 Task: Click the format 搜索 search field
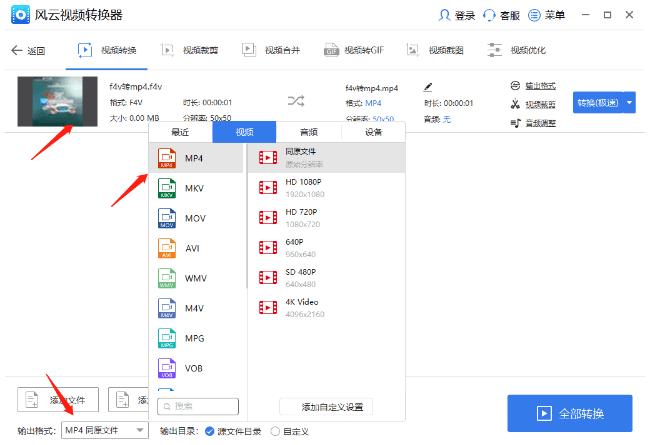point(198,407)
